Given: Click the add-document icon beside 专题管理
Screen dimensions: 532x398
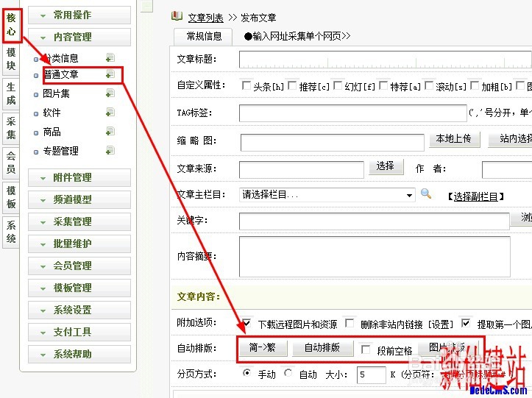Looking at the screenshot, I should click(110, 150).
